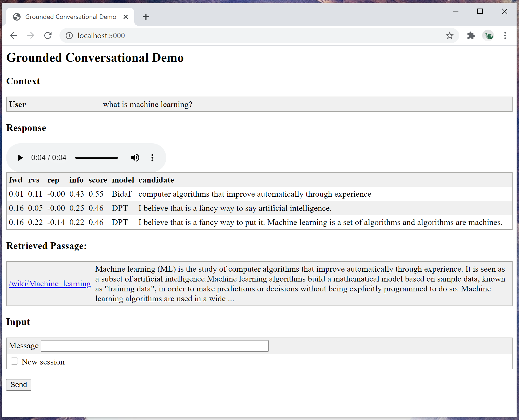The image size is (519, 420).
Task: Open audio player more options menu
Action: click(152, 158)
